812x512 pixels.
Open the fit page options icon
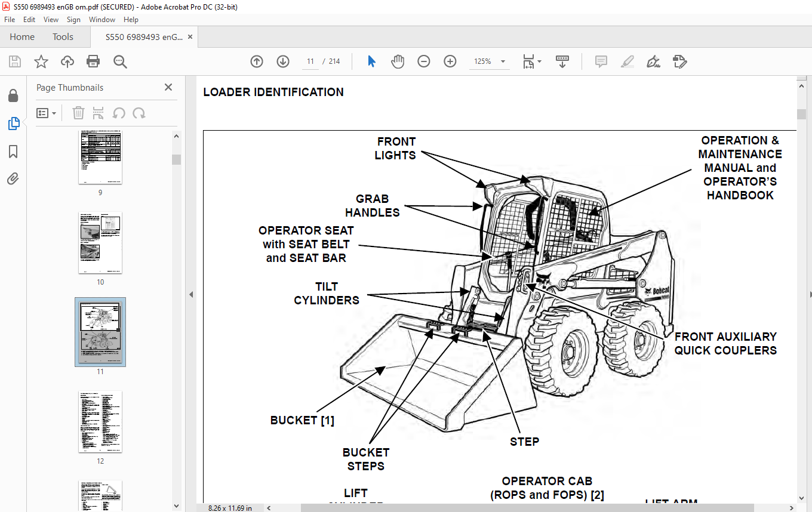tap(531, 61)
